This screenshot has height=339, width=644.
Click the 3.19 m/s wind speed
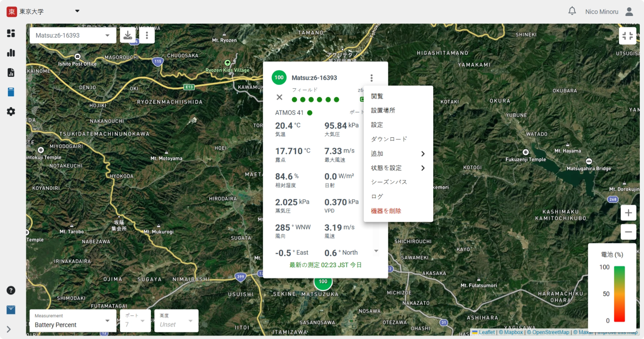[x=339, y=228]
